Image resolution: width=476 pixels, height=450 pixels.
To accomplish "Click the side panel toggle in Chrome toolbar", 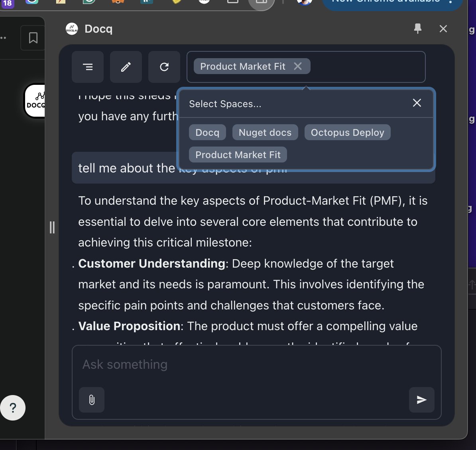I will click(262, 2).
